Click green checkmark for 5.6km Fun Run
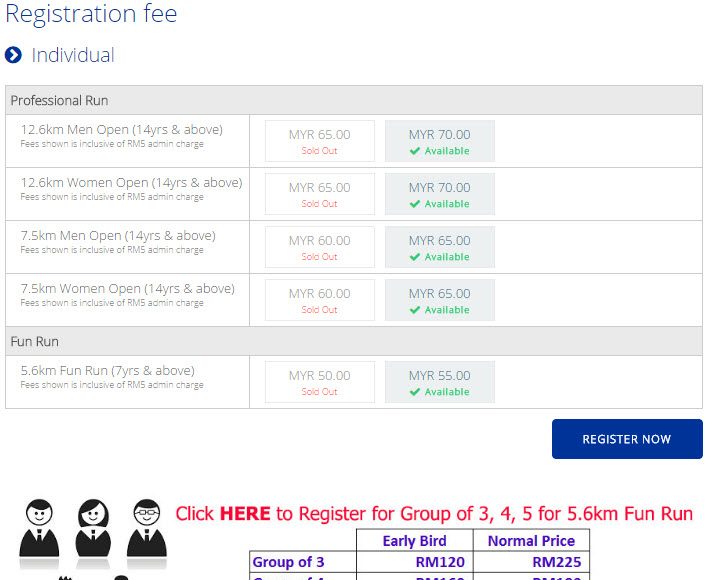Viewport: 709px width, 580px height. coord(415,392)
